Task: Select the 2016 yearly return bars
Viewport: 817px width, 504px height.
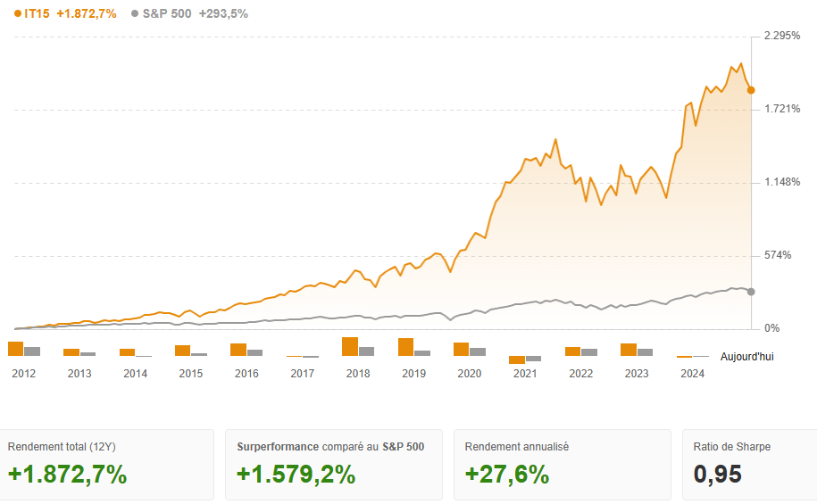Action: click(246, 350)
